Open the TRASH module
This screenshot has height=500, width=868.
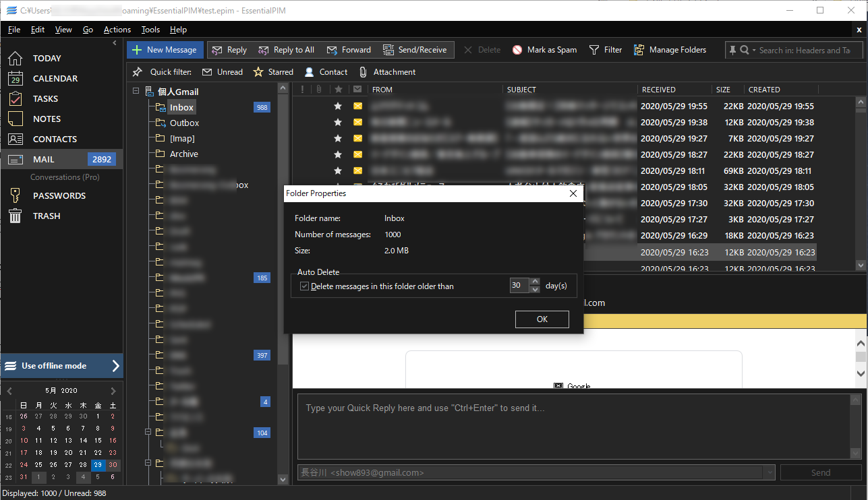point(47,216)
